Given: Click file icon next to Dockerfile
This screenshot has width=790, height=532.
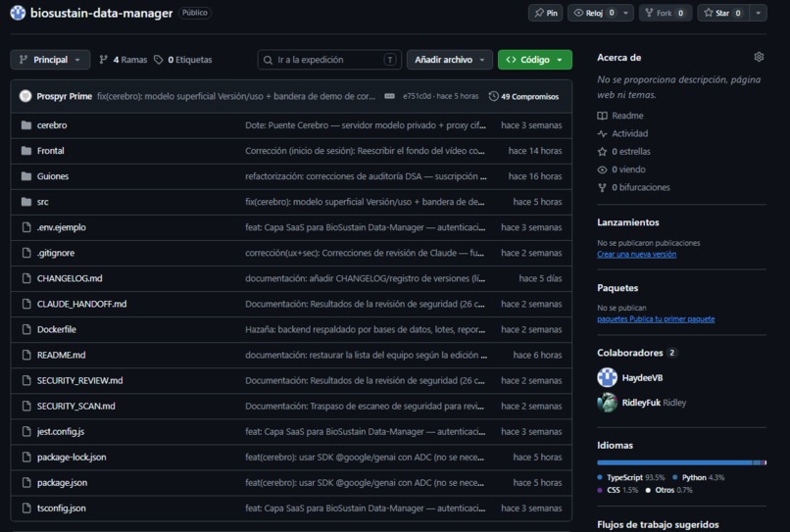Looking at the screenshot, I should (x=26, y=329).
